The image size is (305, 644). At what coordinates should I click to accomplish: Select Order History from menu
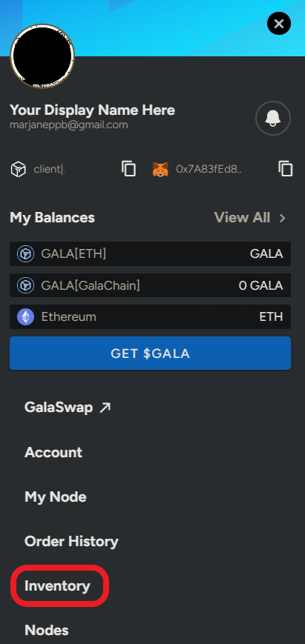point(71,541)
